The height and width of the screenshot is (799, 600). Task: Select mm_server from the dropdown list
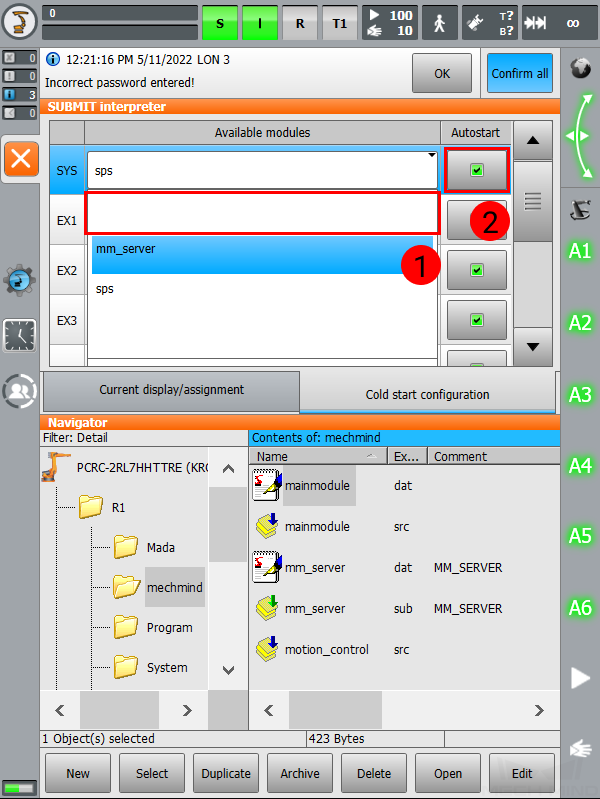click(263, 254)
